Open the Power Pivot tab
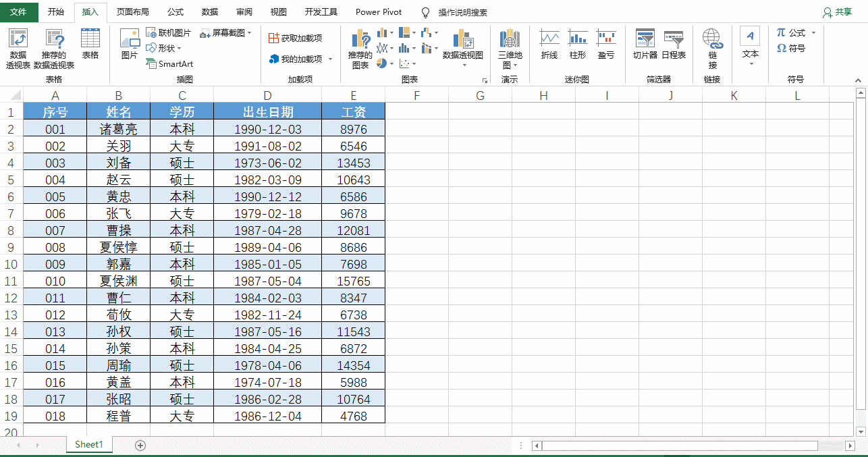Screen dimensions: 868x457 click(379, 12)
